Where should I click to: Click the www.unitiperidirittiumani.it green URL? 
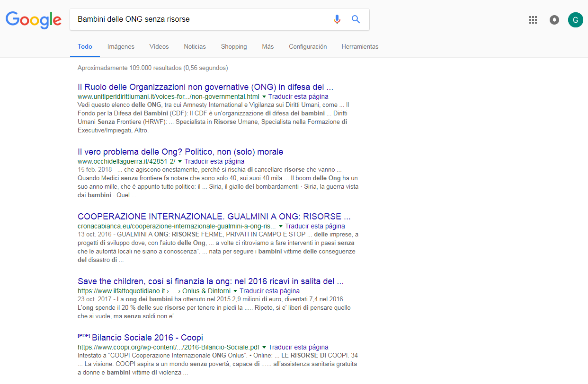169,96
